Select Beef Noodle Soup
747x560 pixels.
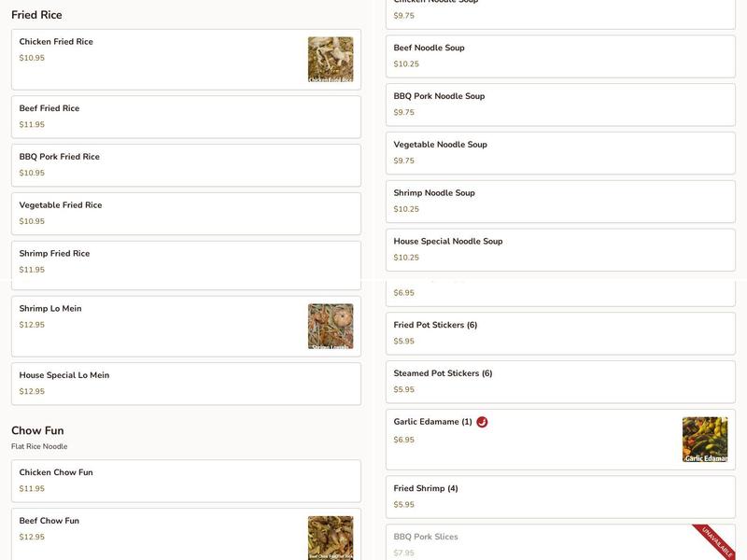[x=561, y=56]
